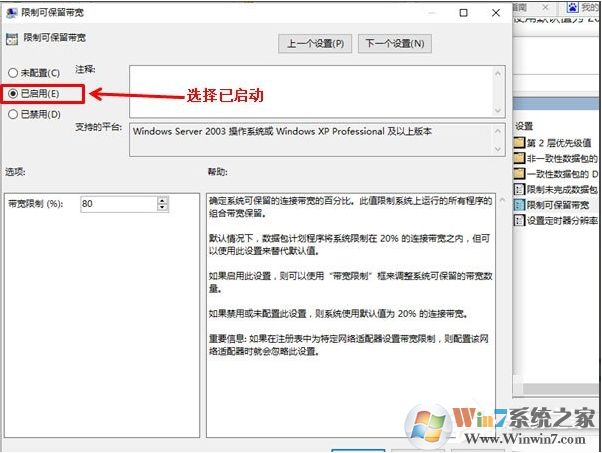Click the Windows Server 2003 supported platform text
Image resolution: width=602 pixels, height=453 pixels.
click(282, 131)
